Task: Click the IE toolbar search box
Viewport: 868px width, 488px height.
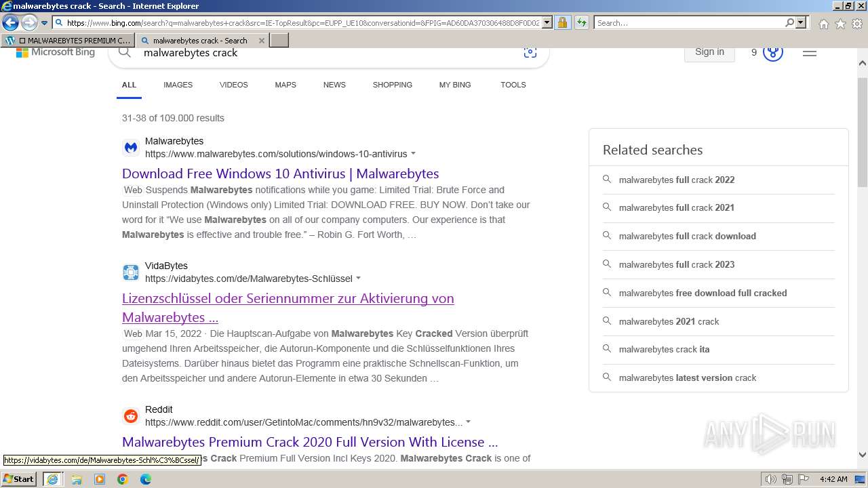Action: pyautogui.click(x=689, y=23)
